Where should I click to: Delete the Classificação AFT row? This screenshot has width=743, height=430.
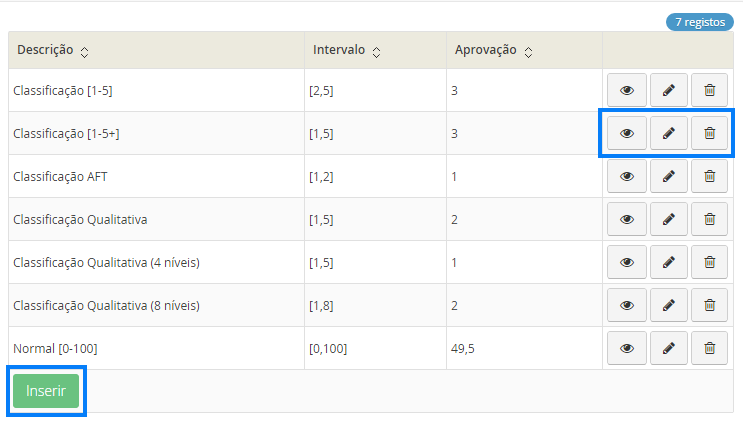coord(709,176)
